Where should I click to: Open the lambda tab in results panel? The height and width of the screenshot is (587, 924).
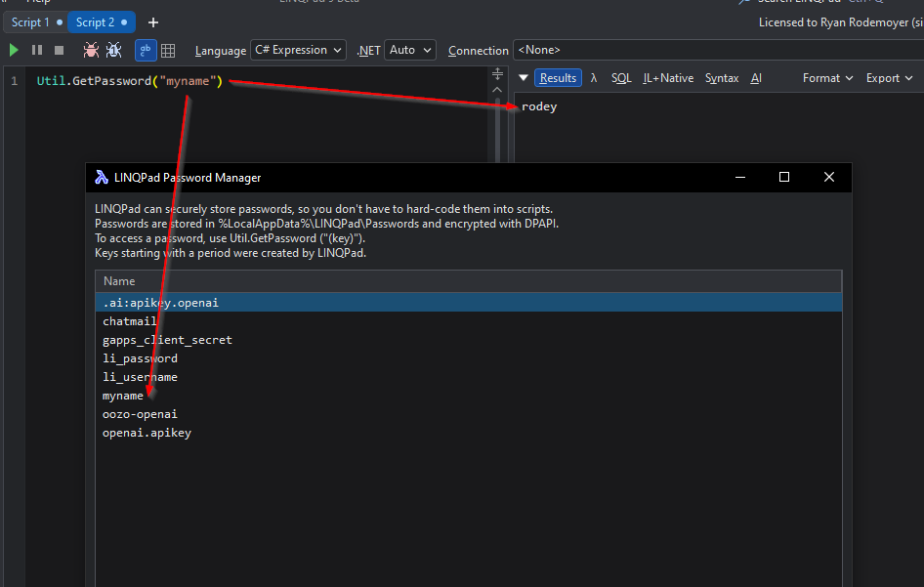(594, 78)
